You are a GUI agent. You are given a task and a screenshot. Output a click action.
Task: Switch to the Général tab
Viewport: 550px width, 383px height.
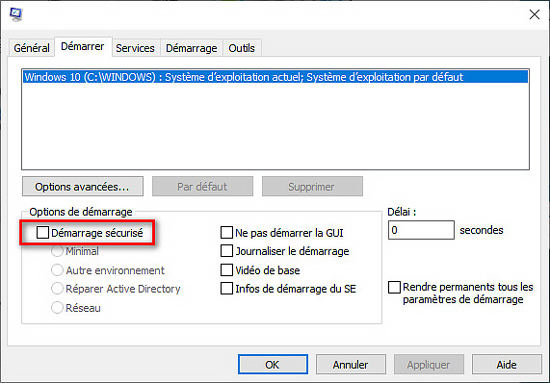(x=31, y=48)
